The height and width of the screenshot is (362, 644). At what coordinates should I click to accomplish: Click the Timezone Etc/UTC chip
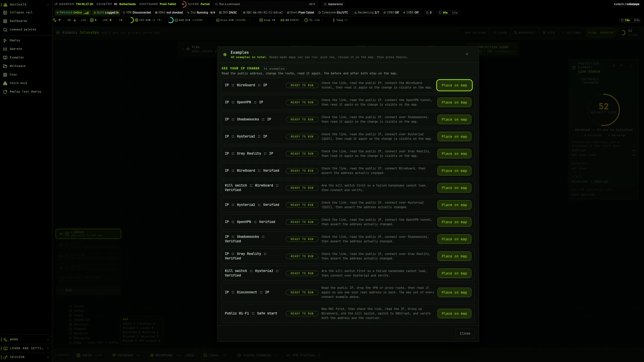(333, 13)
